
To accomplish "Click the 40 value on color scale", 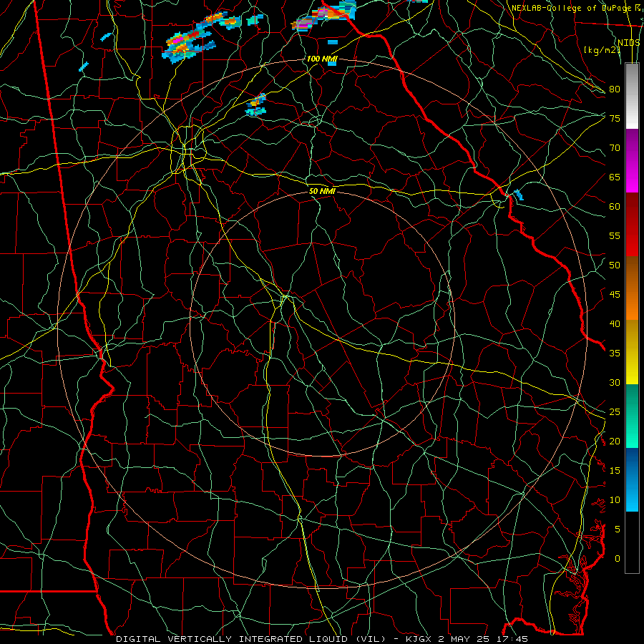I will pos(615,323).
